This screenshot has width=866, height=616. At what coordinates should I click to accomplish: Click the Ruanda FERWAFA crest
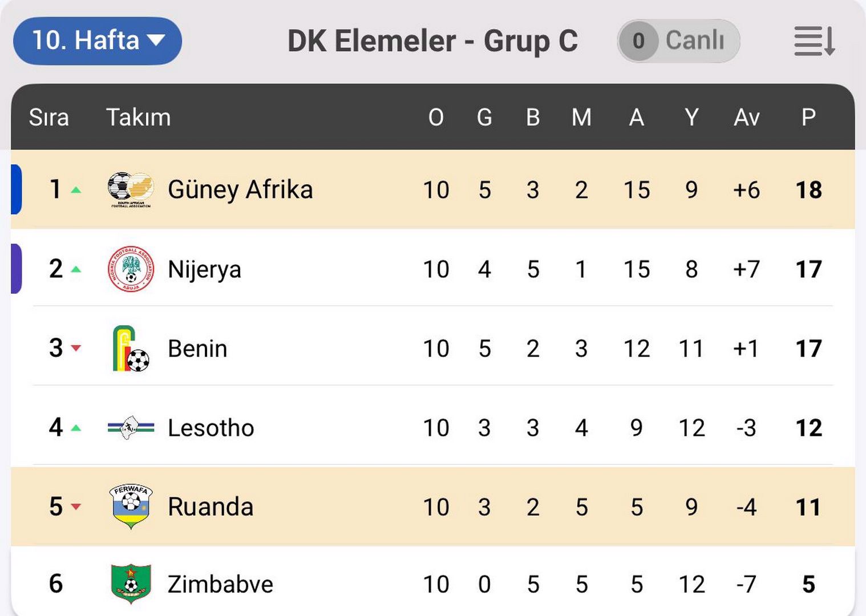131,506
